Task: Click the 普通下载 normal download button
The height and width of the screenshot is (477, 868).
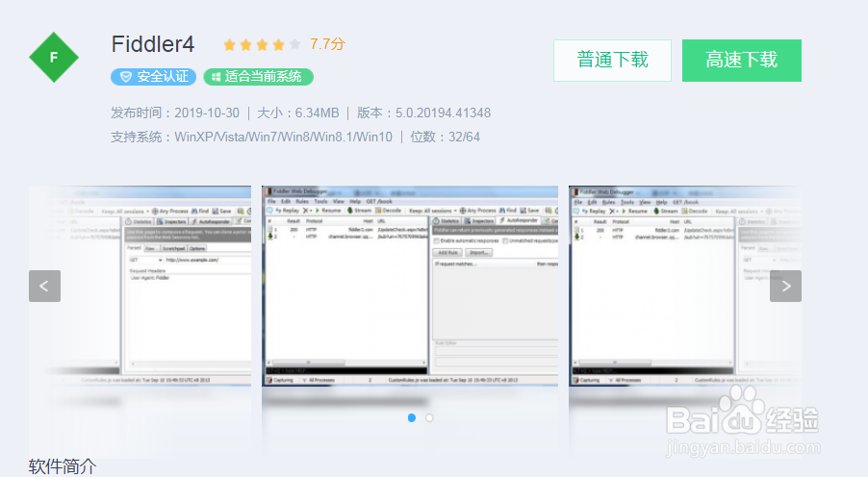Action: pos(612,61)
